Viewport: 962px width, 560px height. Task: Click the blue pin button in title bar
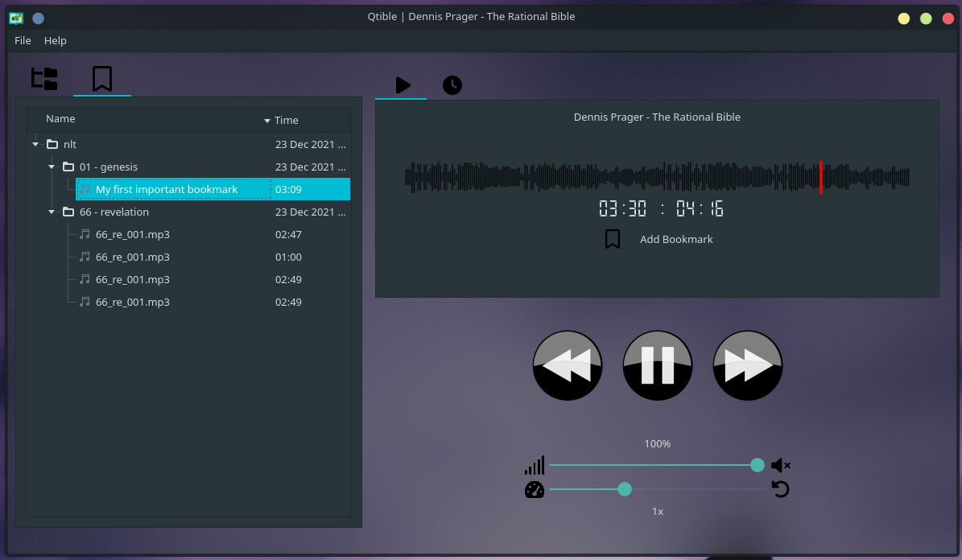[38, 19]
